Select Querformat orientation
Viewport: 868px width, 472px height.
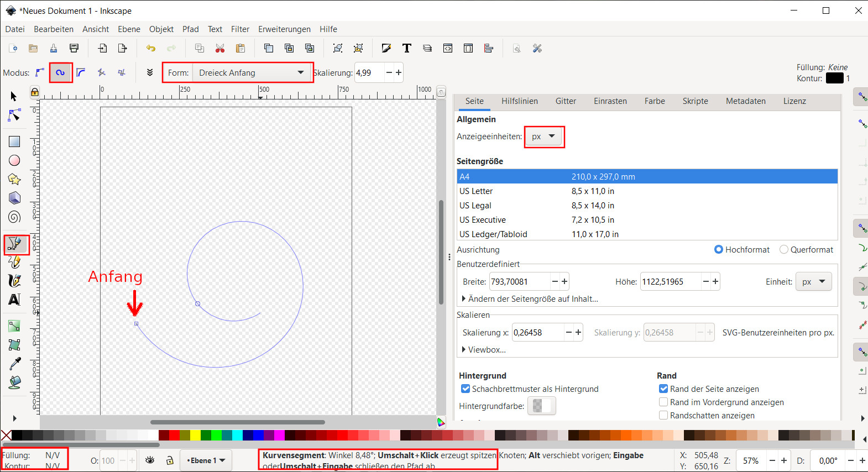tap(784, 250)
